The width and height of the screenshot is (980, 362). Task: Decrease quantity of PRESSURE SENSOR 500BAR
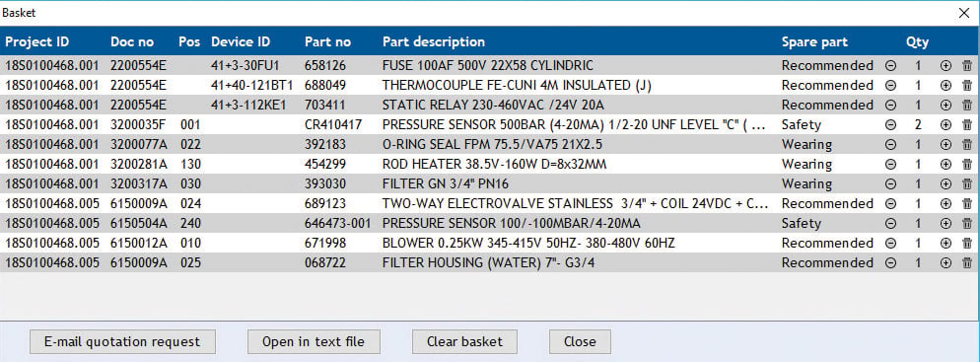[891, 125]
